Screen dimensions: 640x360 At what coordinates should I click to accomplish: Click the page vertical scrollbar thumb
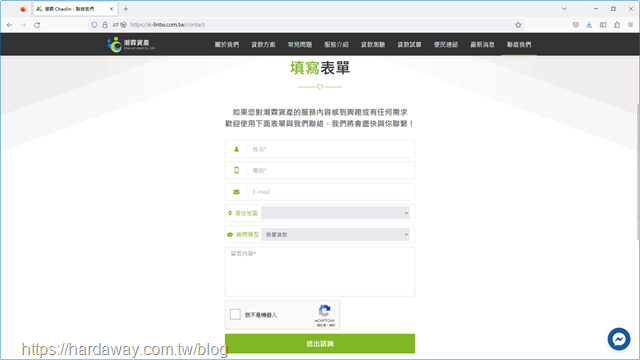coord(638,171)
